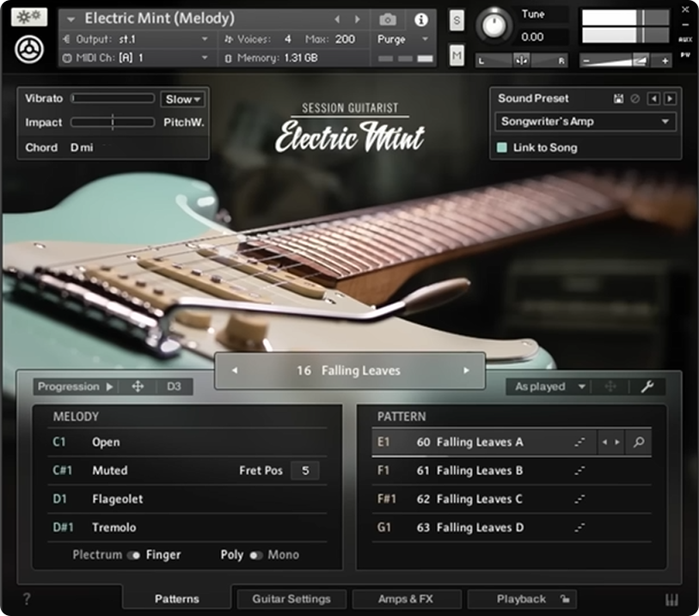Click the Tune knob

494,26
